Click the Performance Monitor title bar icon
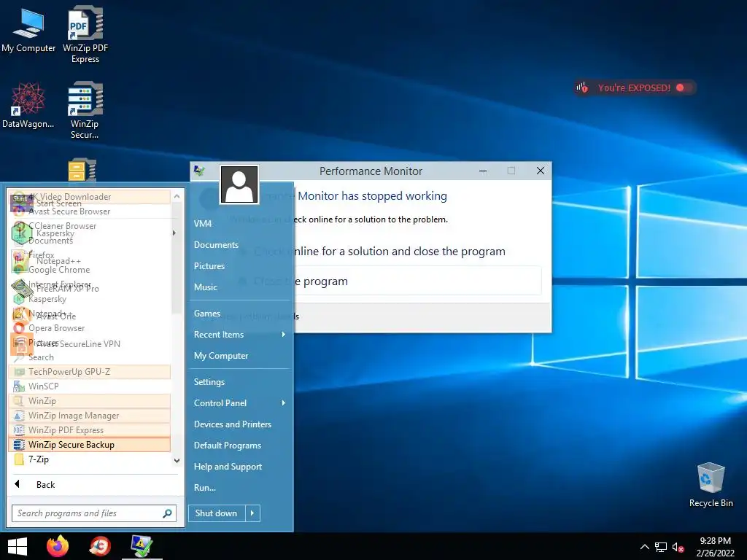The height and width of the screenshot is (560, 747). click(200, 171)
